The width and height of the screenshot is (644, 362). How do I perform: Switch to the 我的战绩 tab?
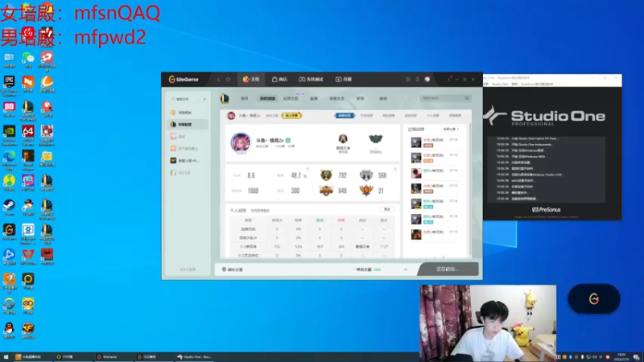(267, 98)
